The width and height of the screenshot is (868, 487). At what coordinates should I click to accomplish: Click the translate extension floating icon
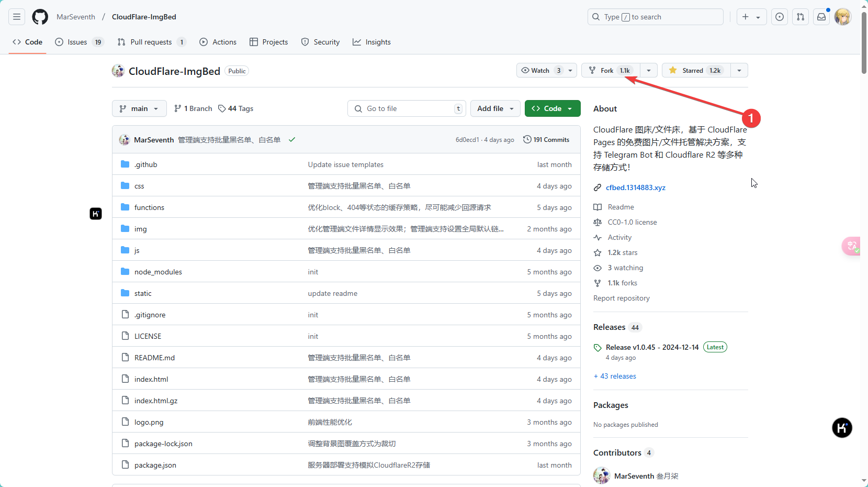click(852, 246)
